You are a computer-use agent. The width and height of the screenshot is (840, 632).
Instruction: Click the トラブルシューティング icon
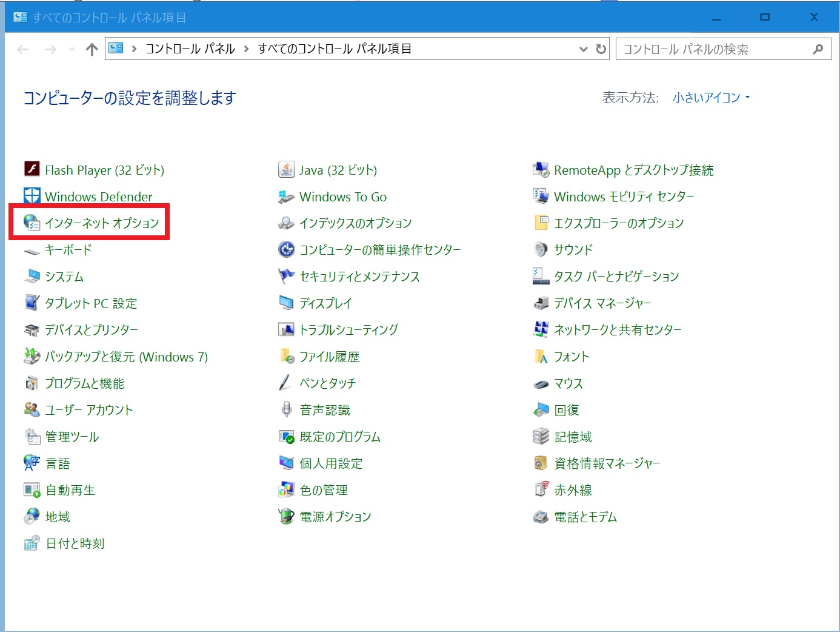pyautogui.click(x=286, y=329)
